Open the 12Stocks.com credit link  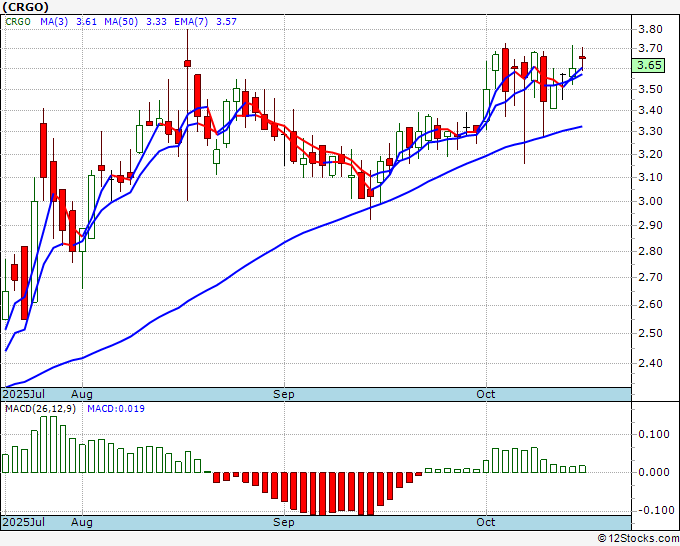tap(638, 539)
